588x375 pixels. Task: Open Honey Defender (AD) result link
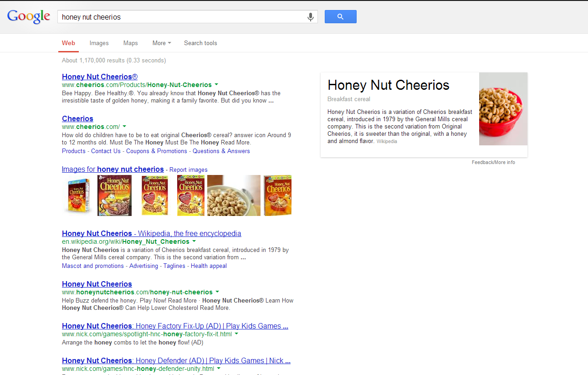click(176, 360)
